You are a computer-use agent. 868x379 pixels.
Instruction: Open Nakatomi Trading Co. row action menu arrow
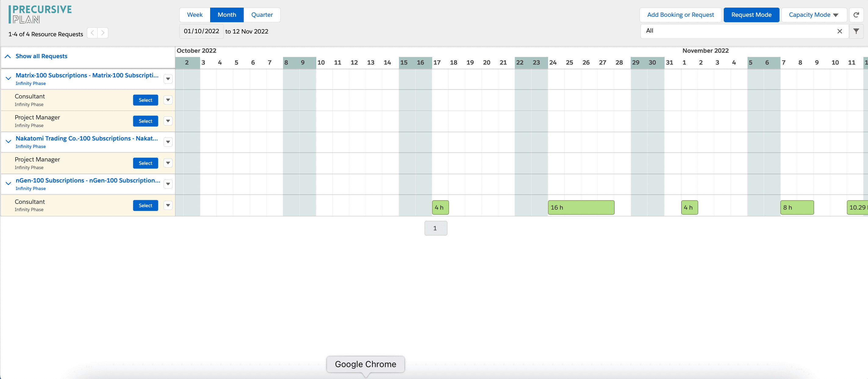(x=168, y=142)
